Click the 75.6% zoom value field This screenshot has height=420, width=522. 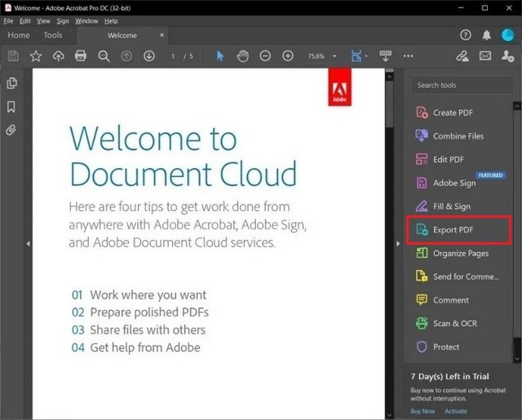tap(316, 56)
